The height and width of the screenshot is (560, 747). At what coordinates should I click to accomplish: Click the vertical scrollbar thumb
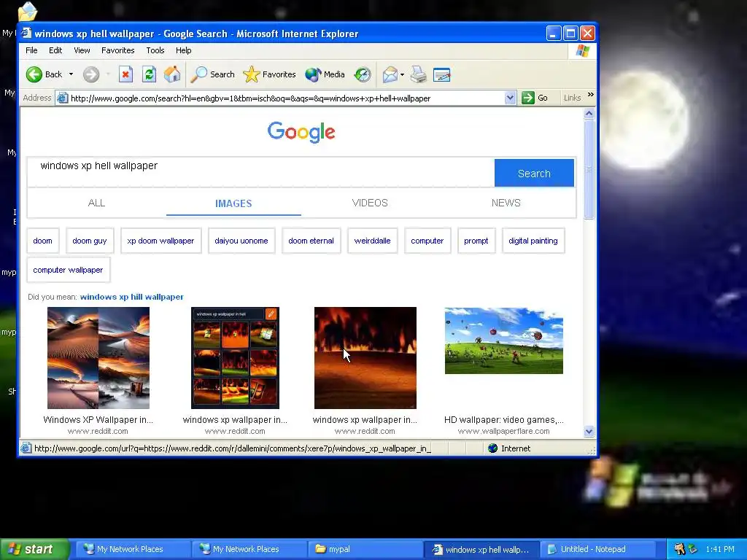coord(589,169)
